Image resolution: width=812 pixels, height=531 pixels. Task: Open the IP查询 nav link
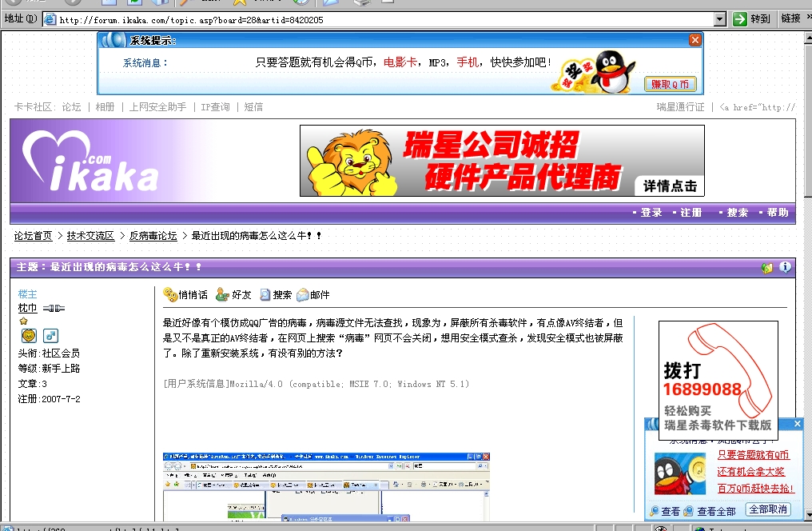point(215,106)
